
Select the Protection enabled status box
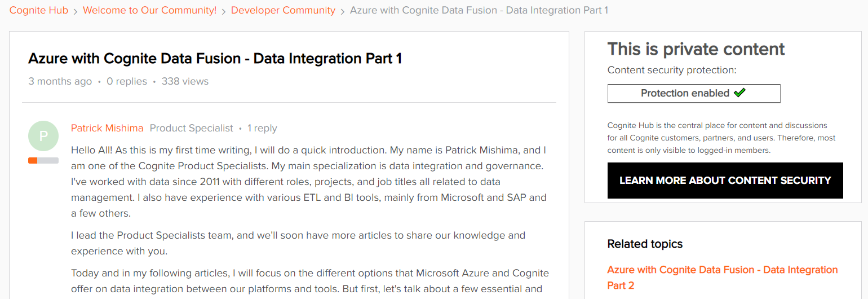tap(694, 94)
